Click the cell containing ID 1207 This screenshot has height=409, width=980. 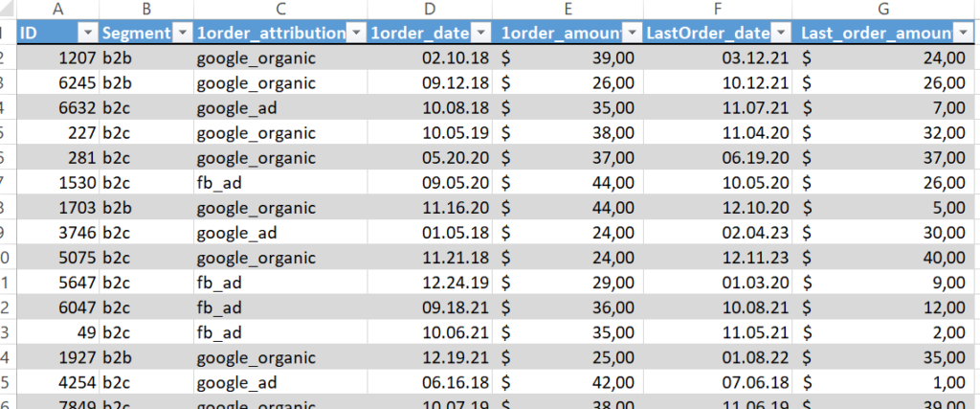click(x=59, y=58)
